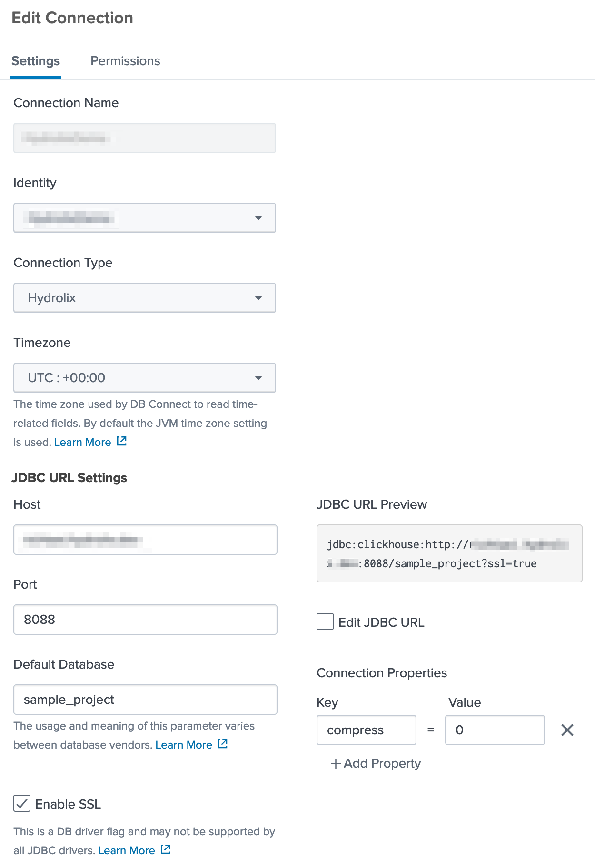Select the Port field containing 8088

point(145,620)
